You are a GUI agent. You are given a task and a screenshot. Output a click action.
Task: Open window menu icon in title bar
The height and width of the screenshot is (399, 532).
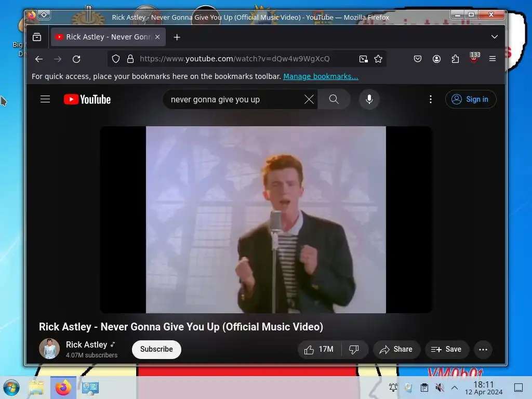click(32, 15)
